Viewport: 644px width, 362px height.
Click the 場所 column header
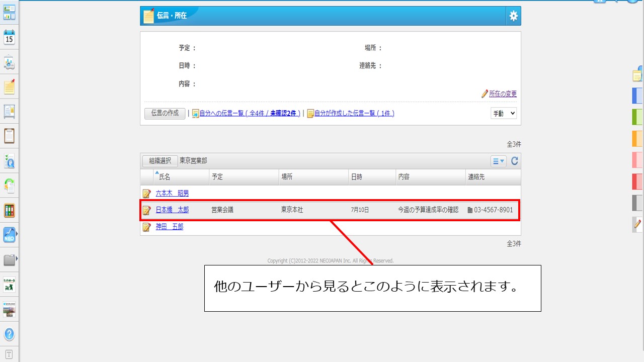pyautogui.click(x=287, y=177)
